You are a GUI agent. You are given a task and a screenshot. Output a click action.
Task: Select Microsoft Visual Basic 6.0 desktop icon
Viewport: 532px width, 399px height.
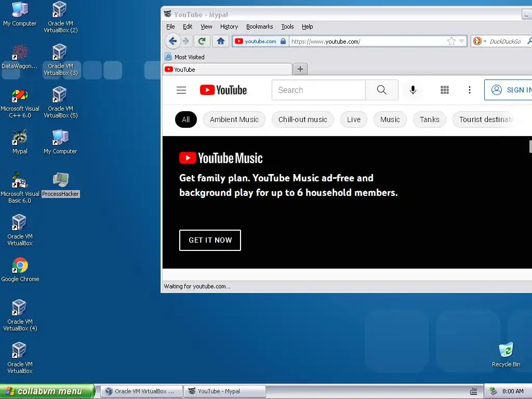(20, 188)
